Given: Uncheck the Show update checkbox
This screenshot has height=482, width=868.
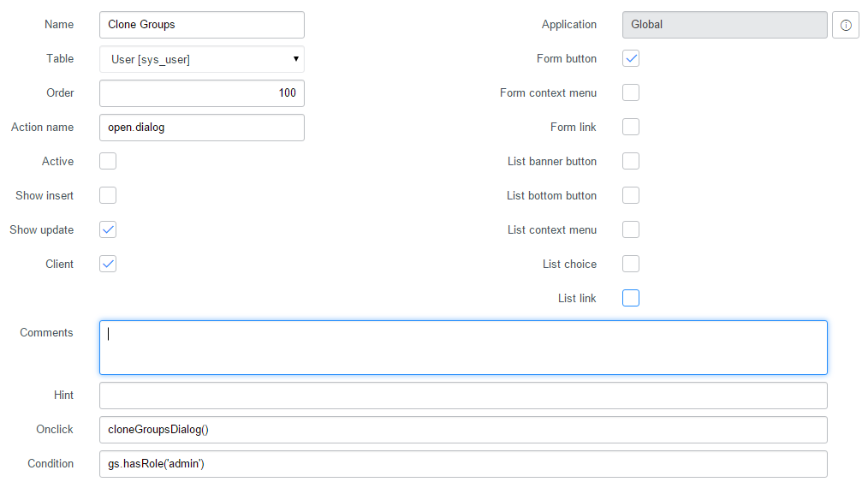Looking at the screenshot, I should 108,229.
